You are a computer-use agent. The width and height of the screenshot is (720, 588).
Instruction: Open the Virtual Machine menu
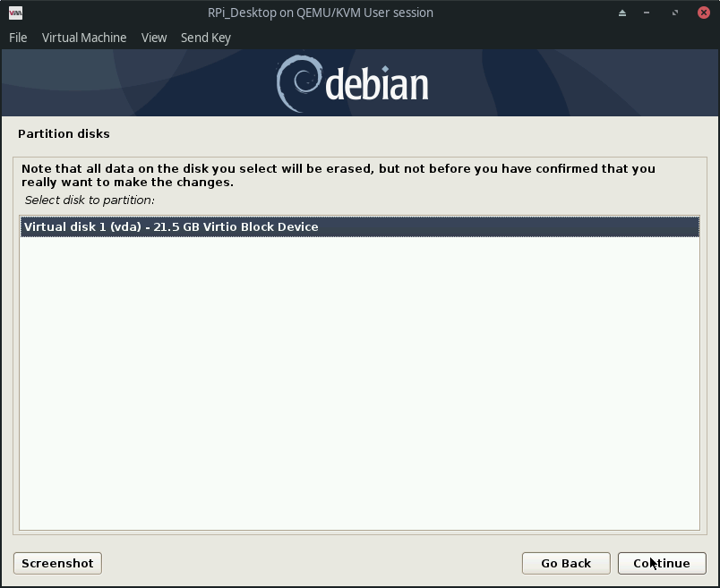click(x=84, y=38)
